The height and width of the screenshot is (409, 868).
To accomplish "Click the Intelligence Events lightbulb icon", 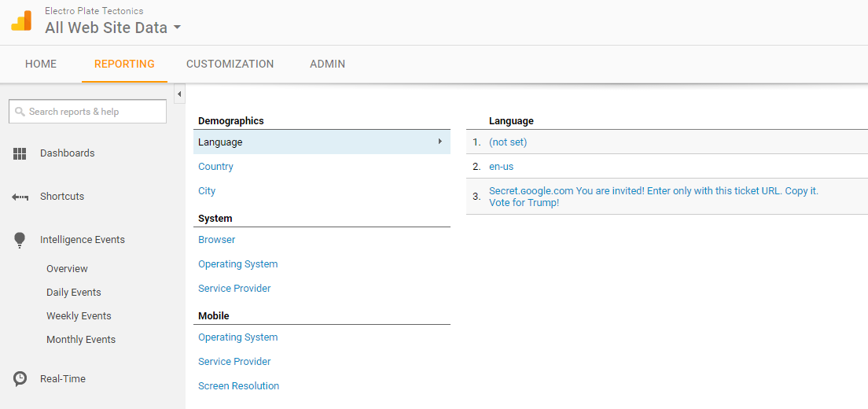I will [x=20, y=241].
